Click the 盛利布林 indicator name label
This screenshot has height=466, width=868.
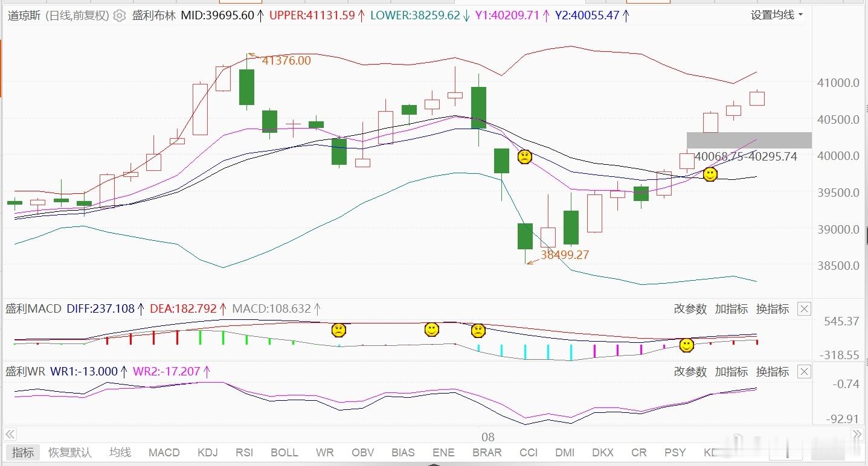(x=154, y=16)
